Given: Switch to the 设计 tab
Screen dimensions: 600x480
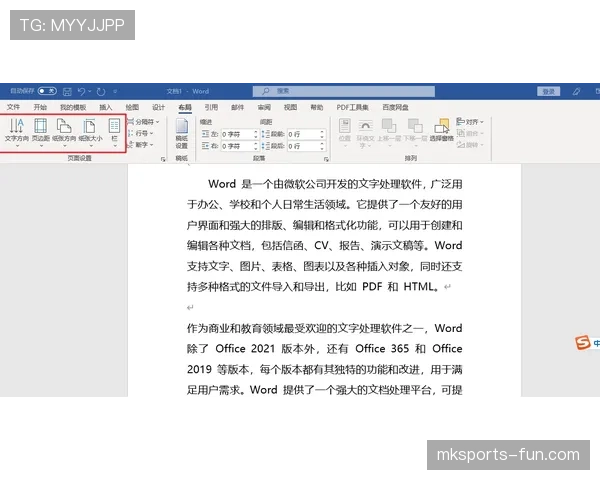Looking at the screenshot, I should (158, 107).
